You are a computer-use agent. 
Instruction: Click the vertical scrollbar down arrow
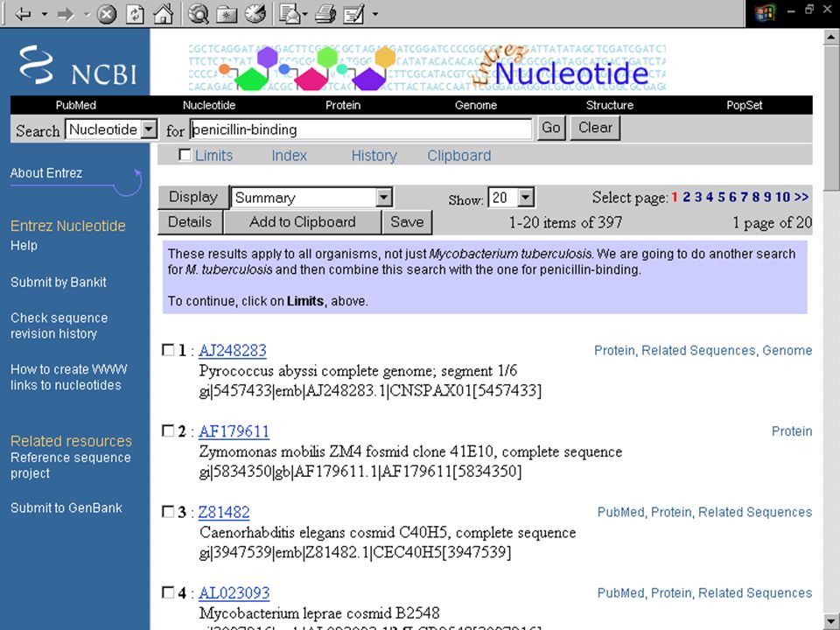click(831, 621)
